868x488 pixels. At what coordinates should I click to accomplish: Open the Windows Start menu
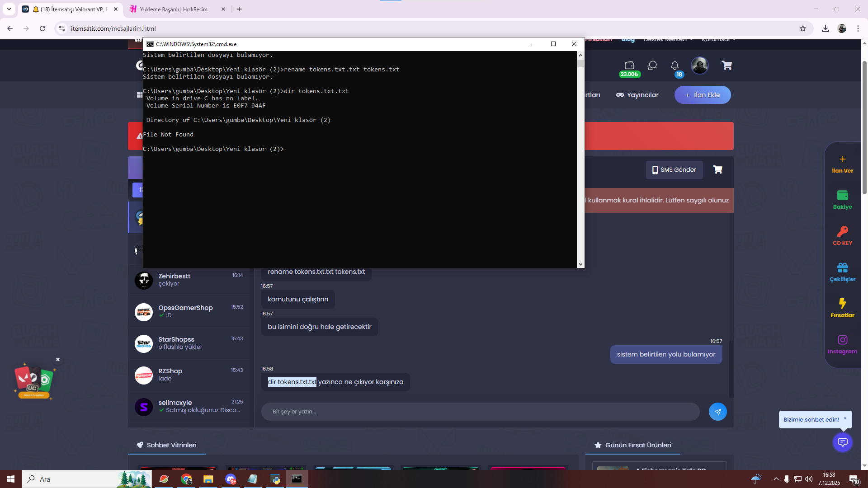[11, 479]
